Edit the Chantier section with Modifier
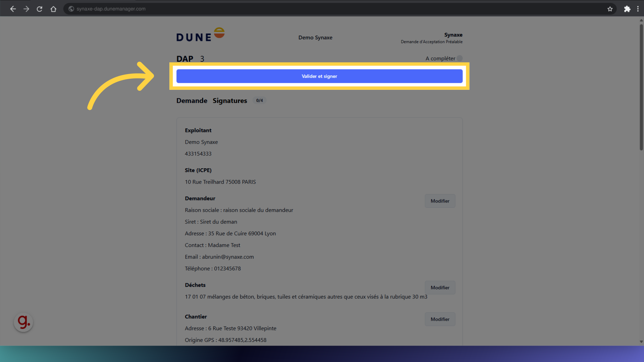Viewport: 644px width, 362px height. coord(440,319)
